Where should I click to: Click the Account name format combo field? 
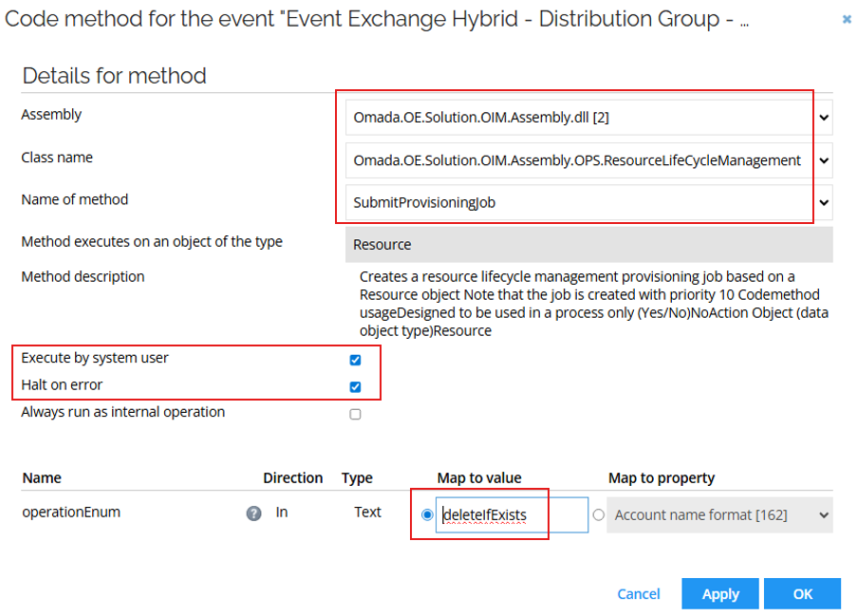click(x=712, y=514)
